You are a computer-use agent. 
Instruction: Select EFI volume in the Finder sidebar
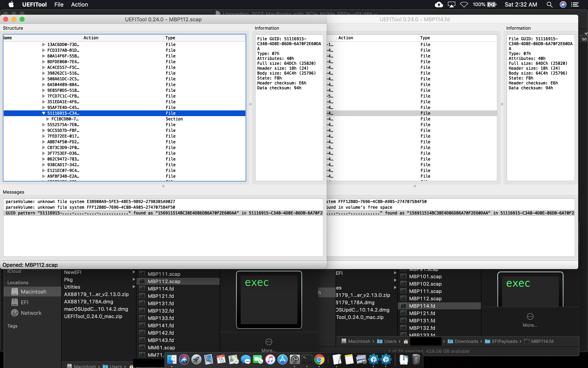32,302
